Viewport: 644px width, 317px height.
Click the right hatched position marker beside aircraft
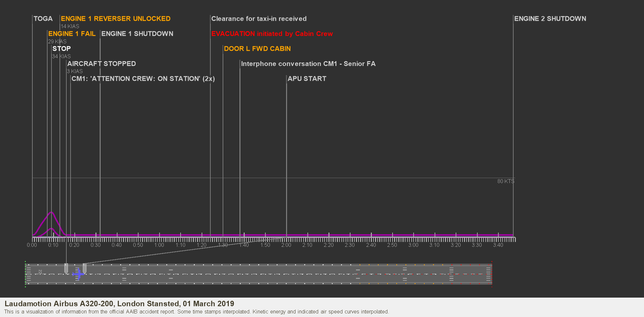click(84, 268)
